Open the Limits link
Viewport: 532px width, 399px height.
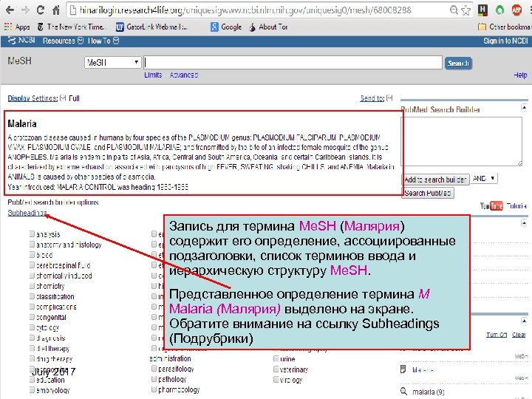(153, 75)
